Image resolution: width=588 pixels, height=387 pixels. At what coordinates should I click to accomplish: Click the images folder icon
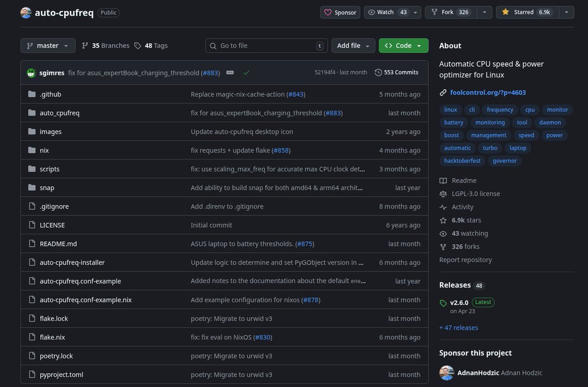[x=32, y=131]
